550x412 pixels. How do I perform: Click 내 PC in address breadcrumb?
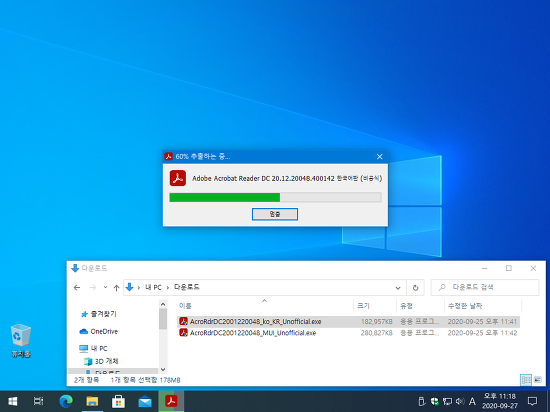[x=153, y=288]
